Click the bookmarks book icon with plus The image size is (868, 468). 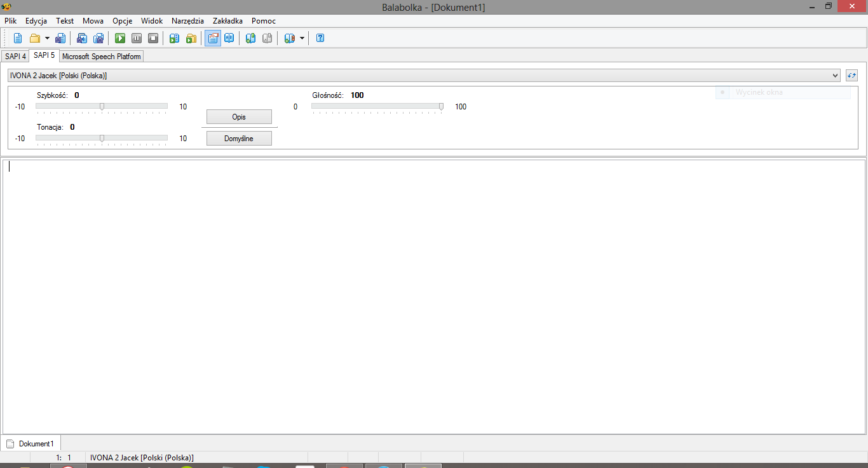coord(290,38)
